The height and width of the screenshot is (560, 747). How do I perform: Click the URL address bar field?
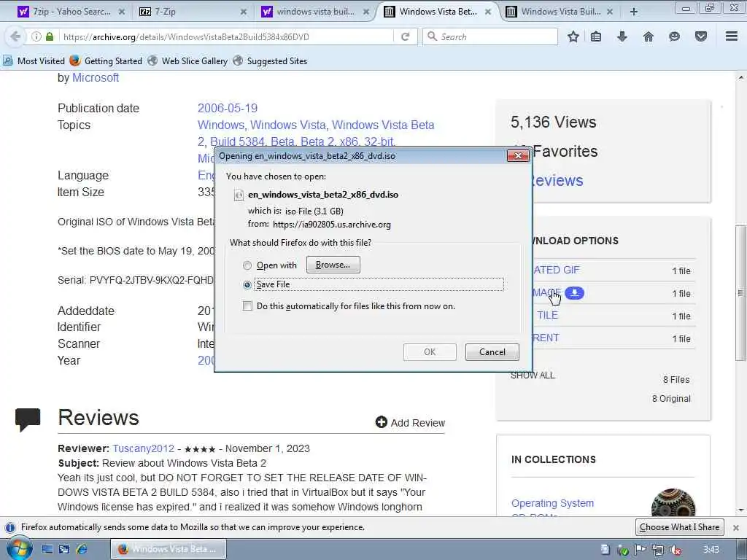(x=228, y=36)
